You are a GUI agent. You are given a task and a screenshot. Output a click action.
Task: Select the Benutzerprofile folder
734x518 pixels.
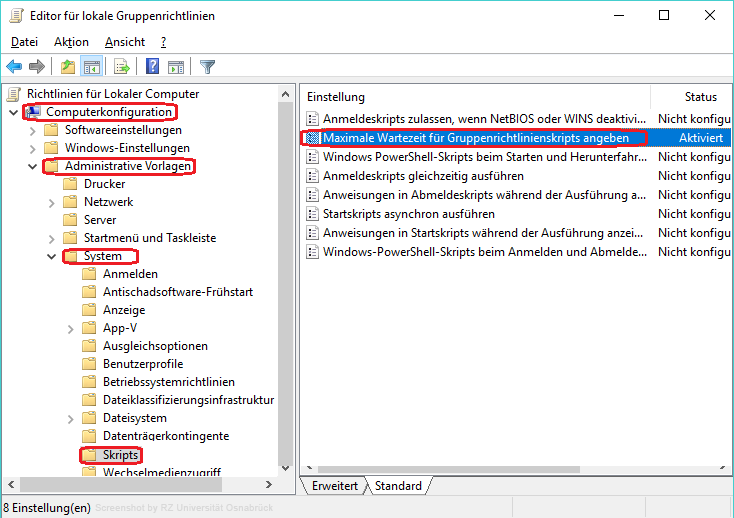tap(142, 364)
